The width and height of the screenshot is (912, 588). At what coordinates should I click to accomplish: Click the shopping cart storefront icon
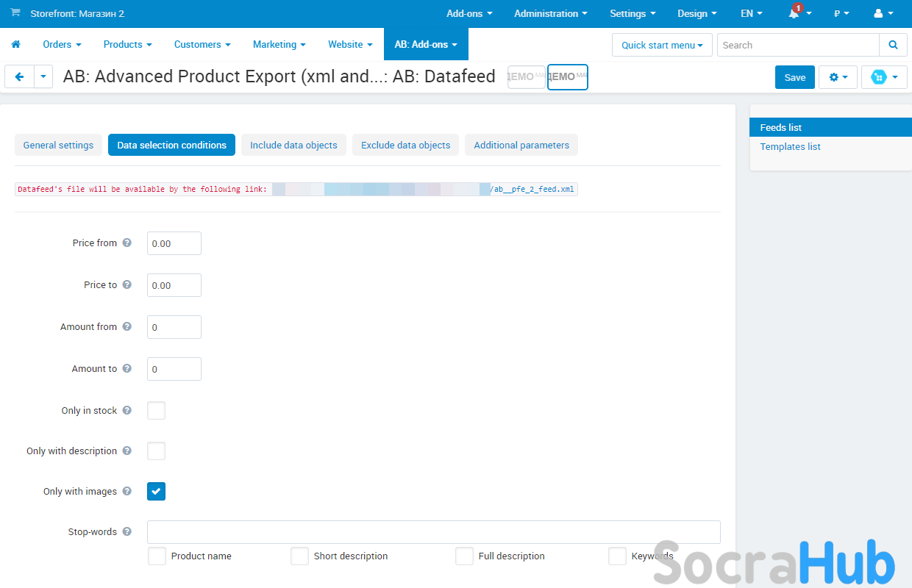[x=15, y=13]
